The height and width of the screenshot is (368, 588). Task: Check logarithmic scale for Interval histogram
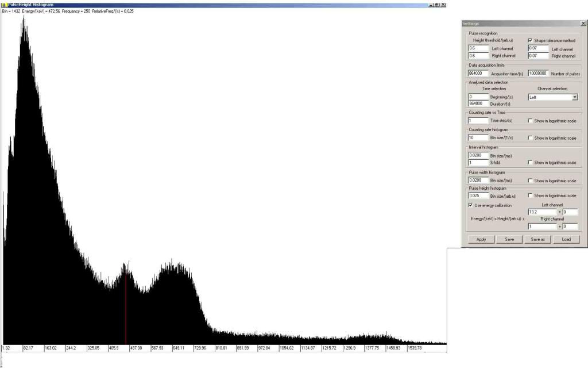[x=530, y=163]
